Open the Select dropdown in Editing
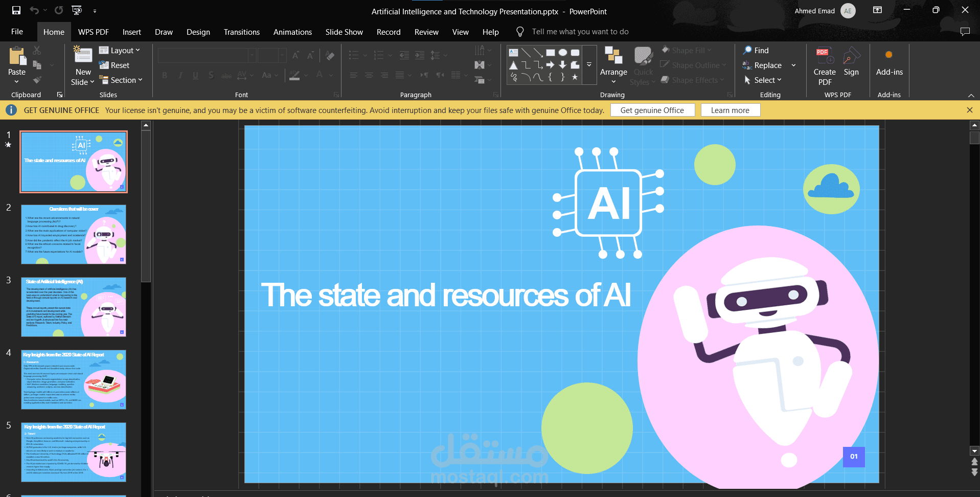Viewport: 980px width, 497px height. 763,80
